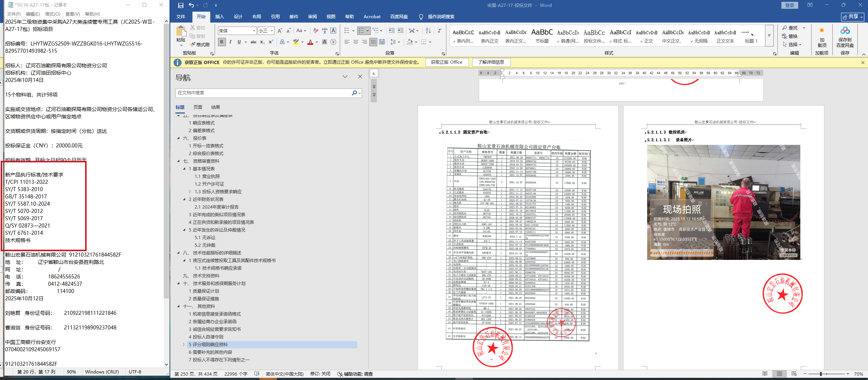Align text to the left
The height and width of the screenshot is (380, 868).
pyautogui.click(x=347, y=42)
